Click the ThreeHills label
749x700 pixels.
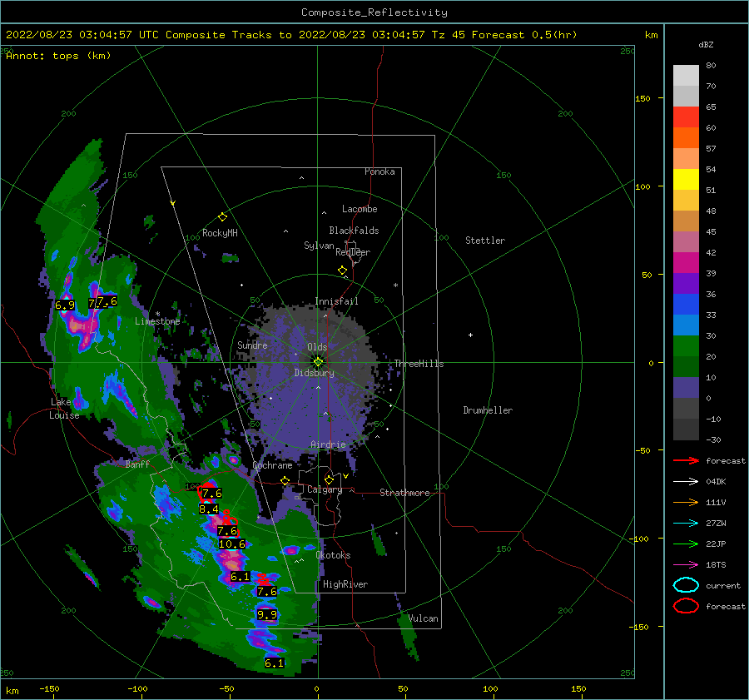419,364
